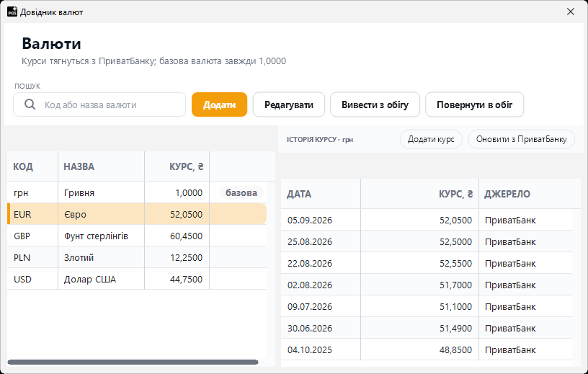
Task: Select the PLN currency row
Action: pyautogui.click(x=137, y=258)
